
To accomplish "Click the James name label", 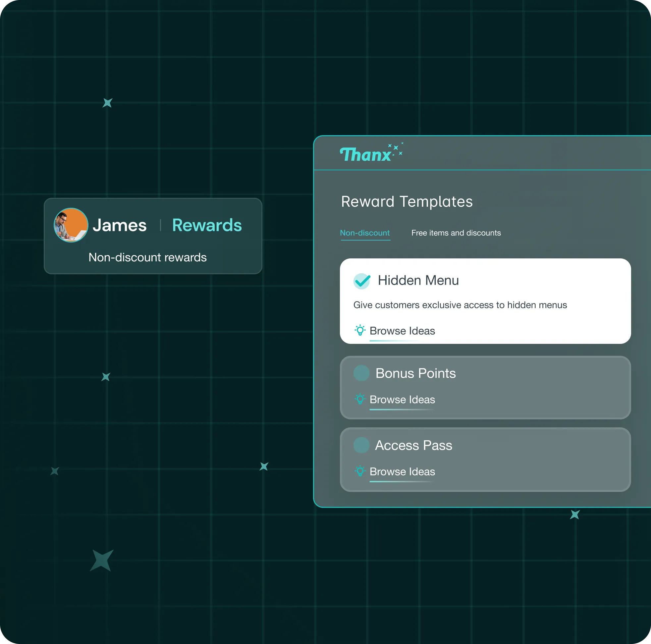I will [120, 225].
